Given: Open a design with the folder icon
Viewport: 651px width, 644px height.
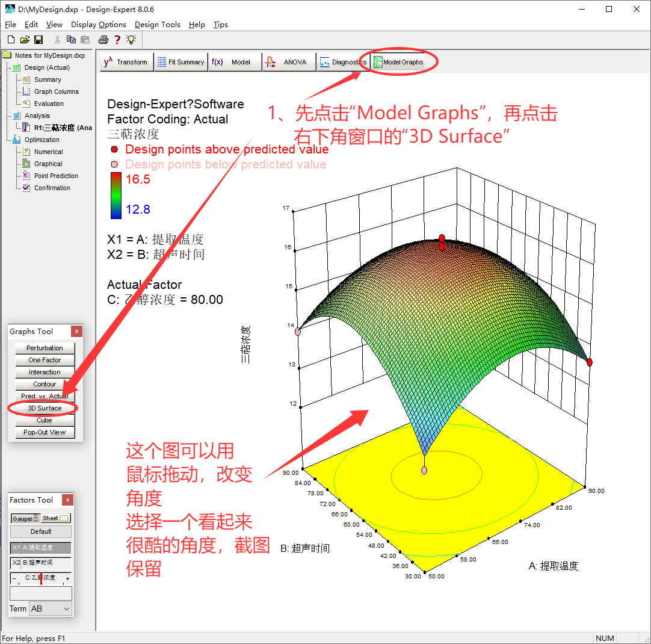Looking at the screenshot, I should [25, 40].
